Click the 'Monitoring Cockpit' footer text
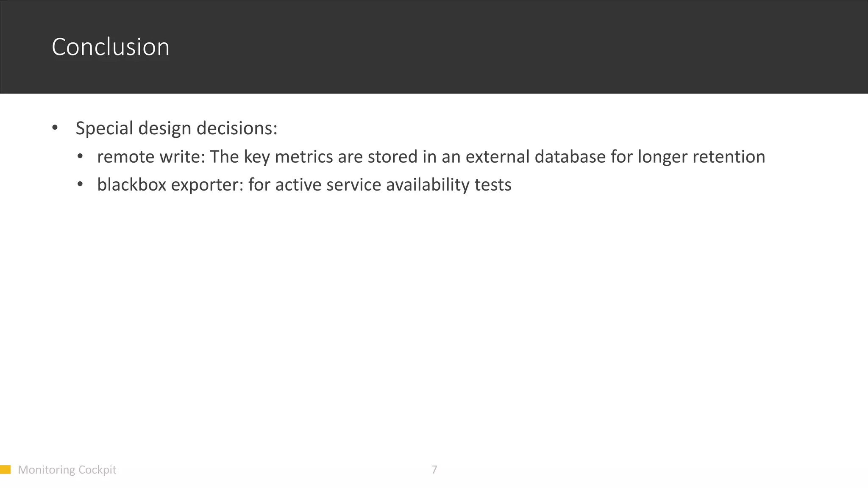The height and width of the screenshot is (488, 868). [67, 469]
